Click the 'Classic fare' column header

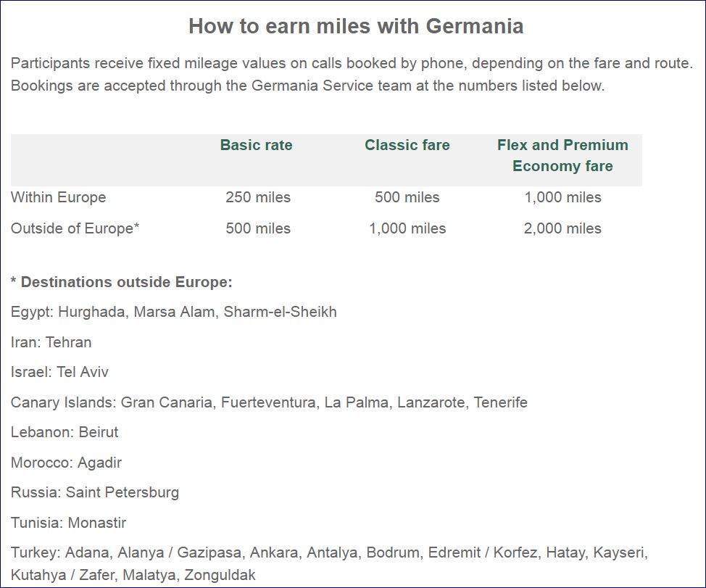click(x=407, y=145)
